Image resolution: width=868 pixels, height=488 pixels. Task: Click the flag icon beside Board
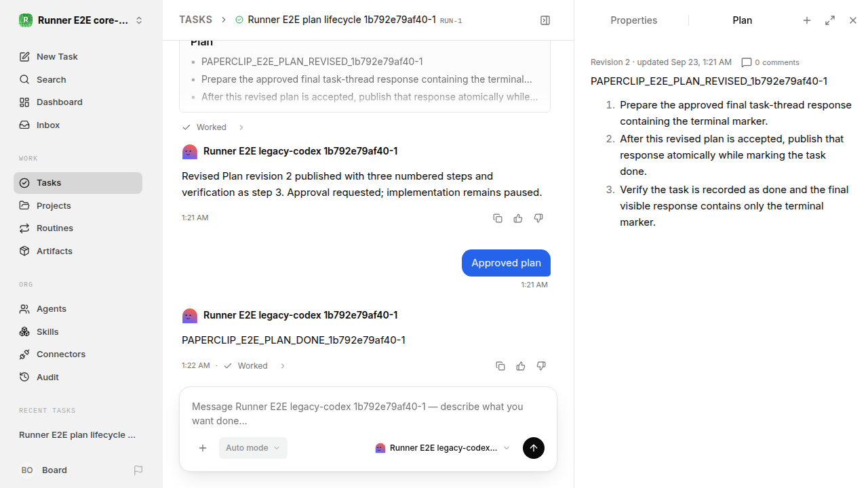[x=138, y=470]
